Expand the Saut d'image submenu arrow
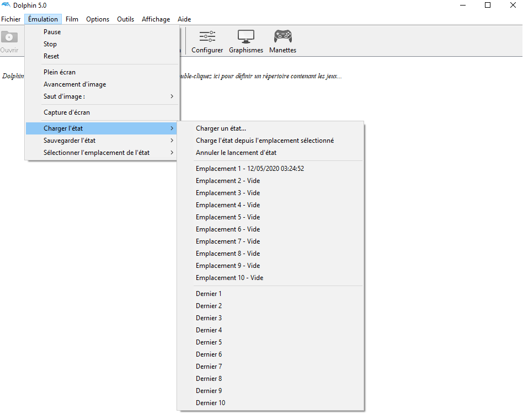This screenshot has width=523, height=420. [x=172, y=96]
